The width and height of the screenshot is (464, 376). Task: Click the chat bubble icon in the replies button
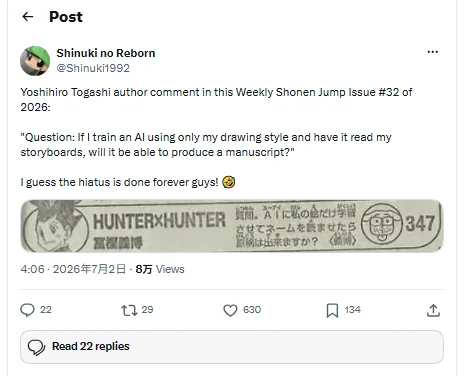[x=36, y=347]
